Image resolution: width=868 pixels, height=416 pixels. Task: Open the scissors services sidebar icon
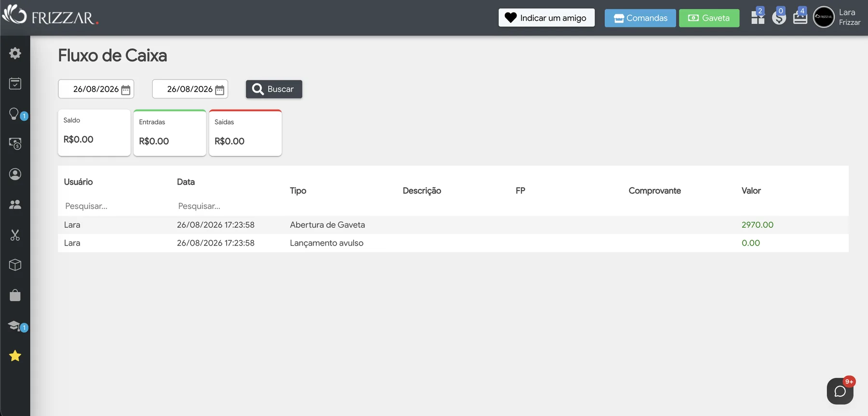[x=15, y=235]
